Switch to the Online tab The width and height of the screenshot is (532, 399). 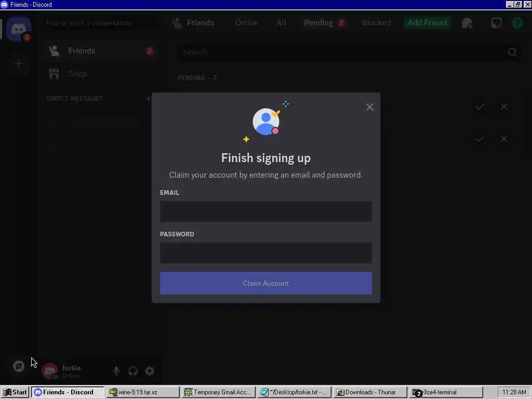click(x=247, y=23)
